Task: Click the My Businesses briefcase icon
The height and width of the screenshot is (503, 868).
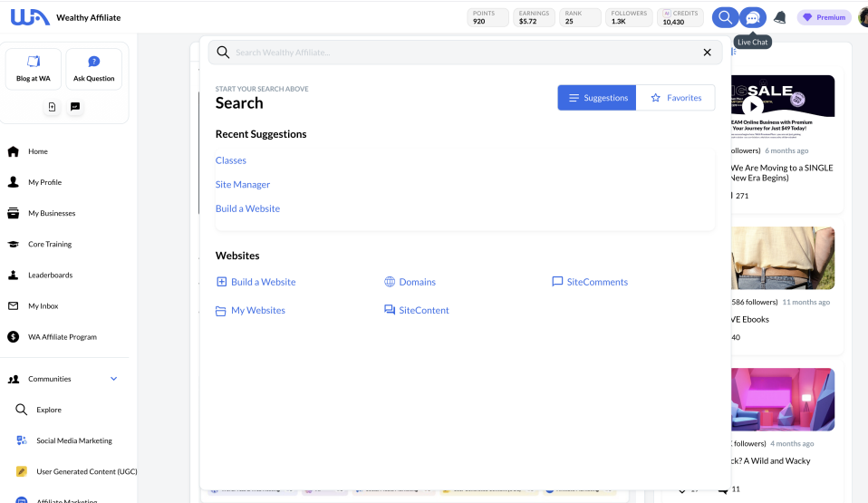Action: (14, 213)
